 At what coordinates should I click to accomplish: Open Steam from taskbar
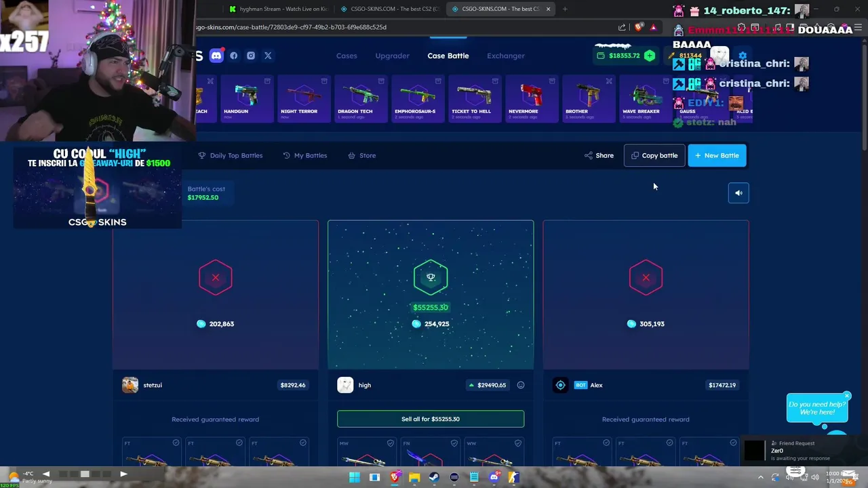[x=434, y=477]
